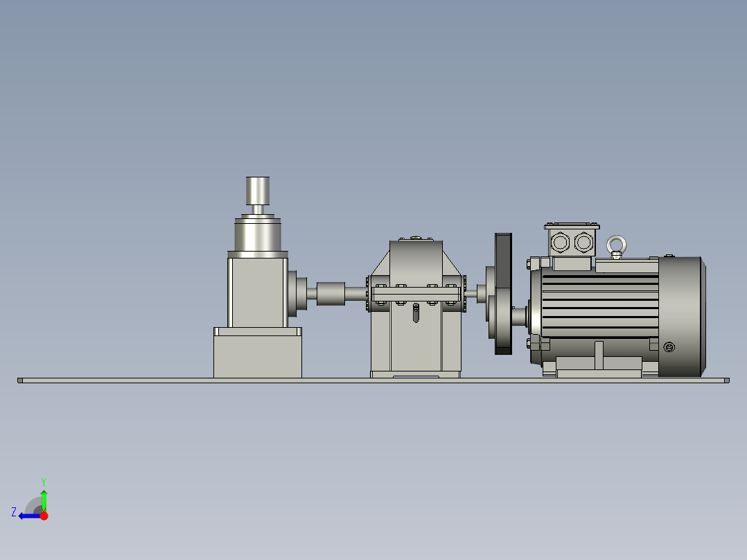Select the right-angle reducer square housing
Viewport: 747px width, 560px height.
[x=258, y=292]
